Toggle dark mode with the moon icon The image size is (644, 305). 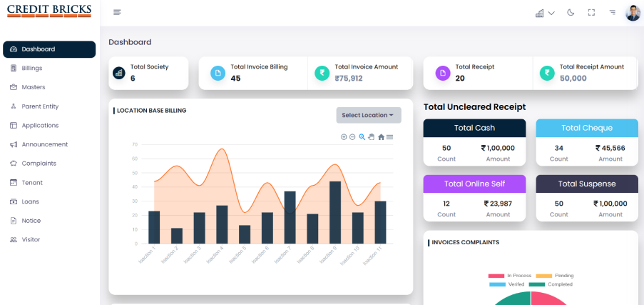pyautogui.click(x=571, y=12)
